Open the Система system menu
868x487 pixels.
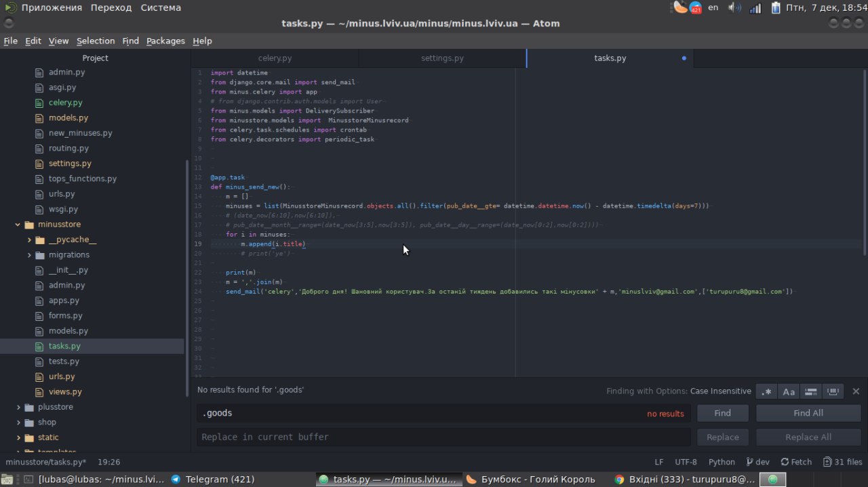(161, 7)
